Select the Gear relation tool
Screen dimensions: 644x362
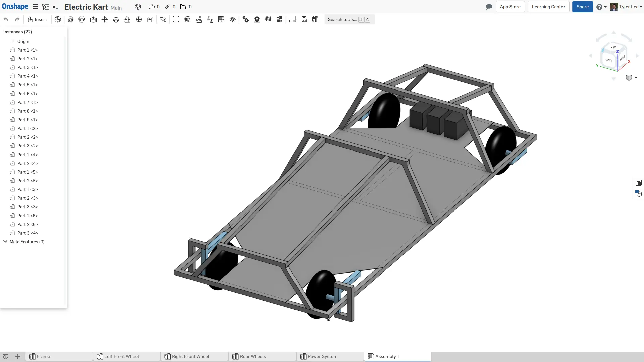(246, 20)
